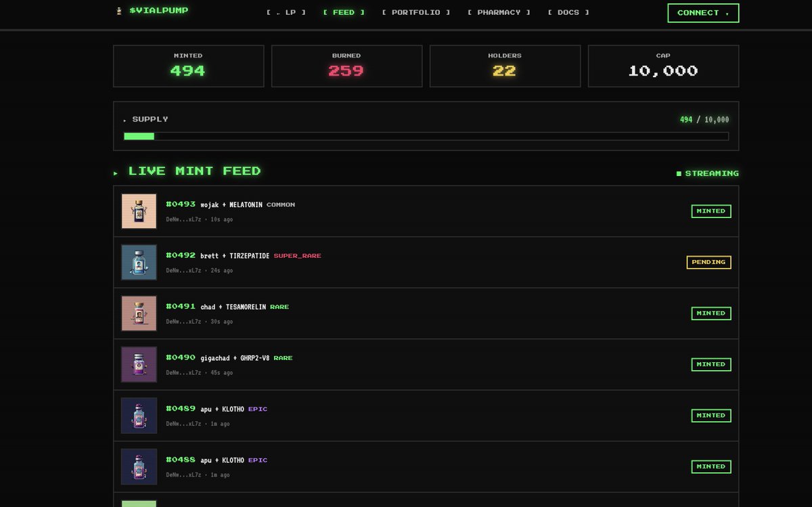
Task: Click the RARE tag on #0490
Action: tap(284, 358)
